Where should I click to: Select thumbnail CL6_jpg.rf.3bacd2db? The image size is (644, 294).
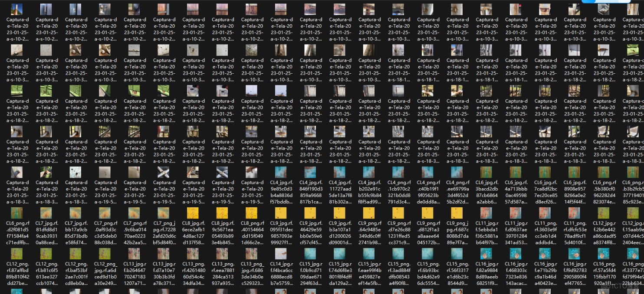(x=486, y=173)
